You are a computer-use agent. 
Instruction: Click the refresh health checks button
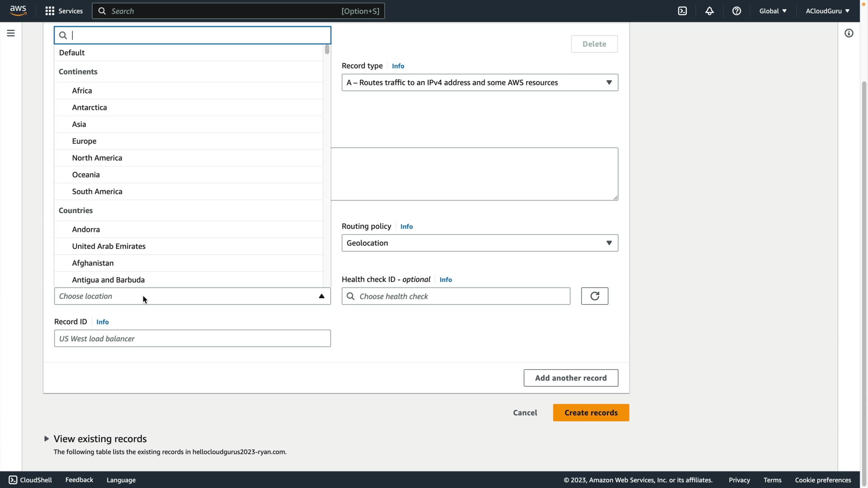[594, 296]
